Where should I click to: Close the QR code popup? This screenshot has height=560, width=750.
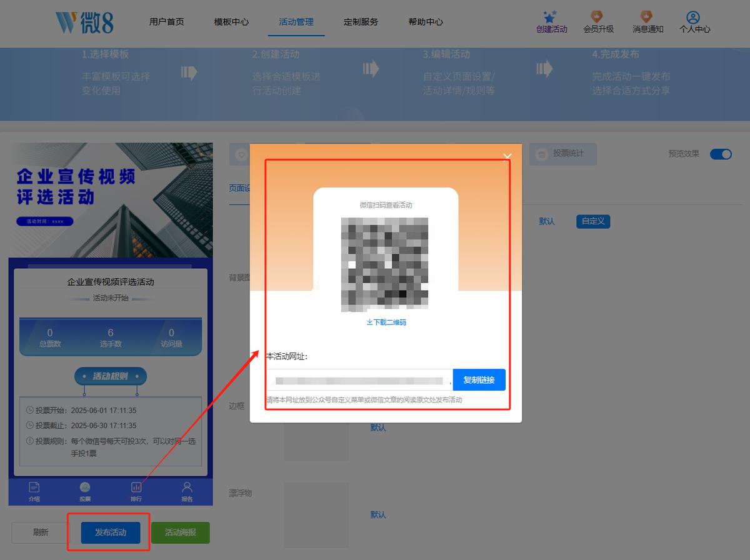coord(507,157)
